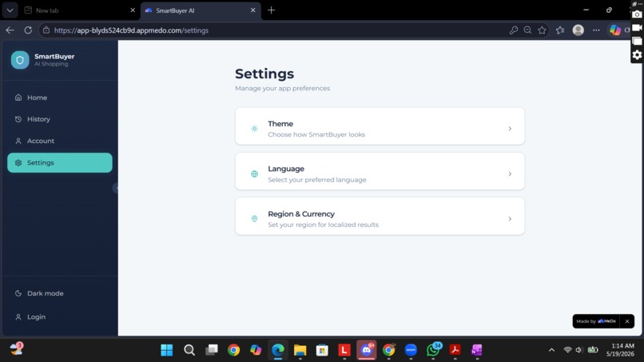644x362 pixels.
Task: Expand the Region & Currency chevron
Action: click(x=510, y=219)
